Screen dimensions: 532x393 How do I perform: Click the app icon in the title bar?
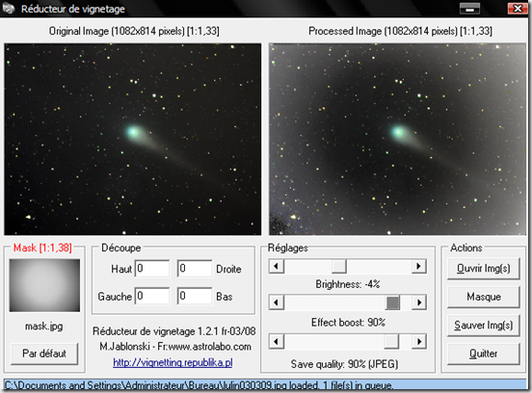(9, 8)
